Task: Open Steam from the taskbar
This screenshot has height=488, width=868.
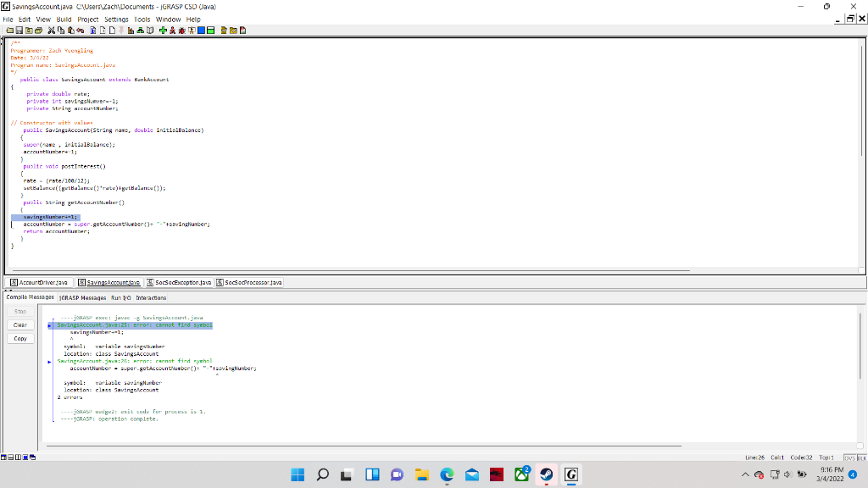Action: [x=547, y=474]
